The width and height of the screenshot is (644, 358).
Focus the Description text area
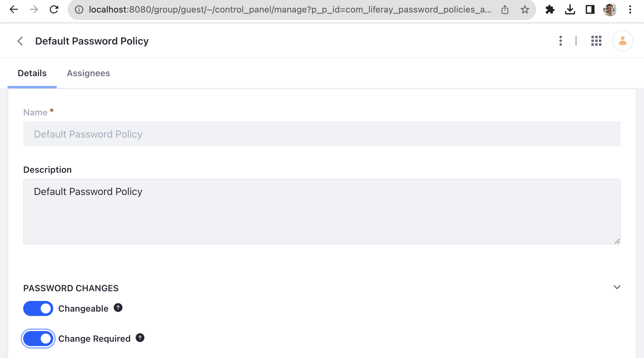322,212
